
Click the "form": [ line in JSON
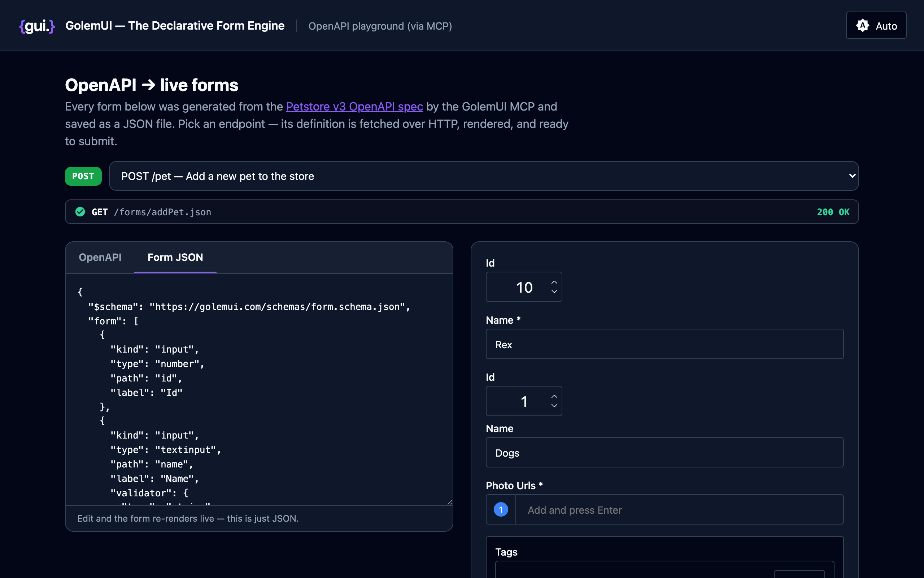[x=113, y=321]
